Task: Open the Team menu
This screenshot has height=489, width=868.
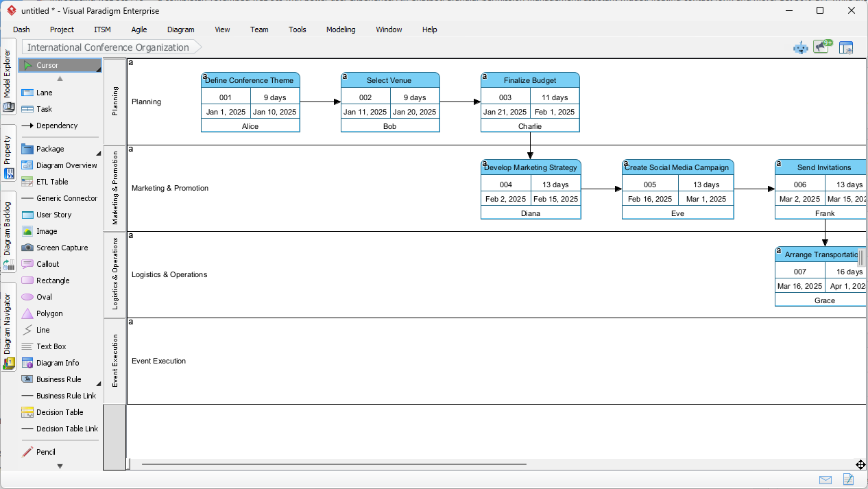Action: (x=259, y=29)
